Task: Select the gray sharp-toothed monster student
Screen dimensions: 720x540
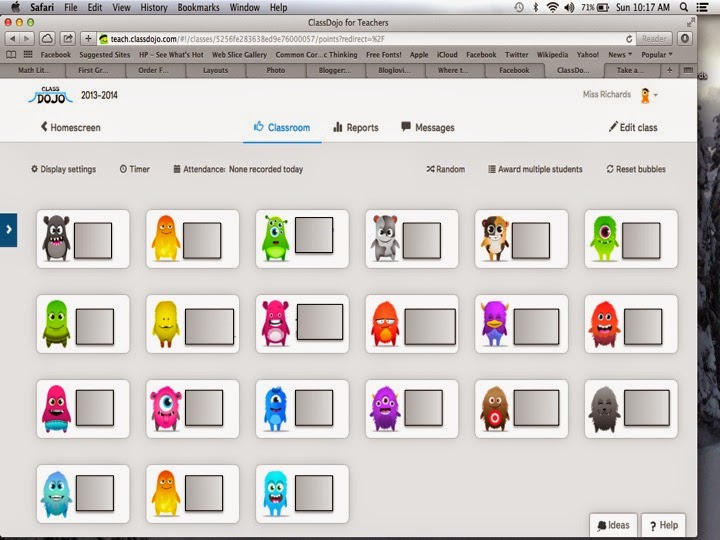Action: (83, 239)
